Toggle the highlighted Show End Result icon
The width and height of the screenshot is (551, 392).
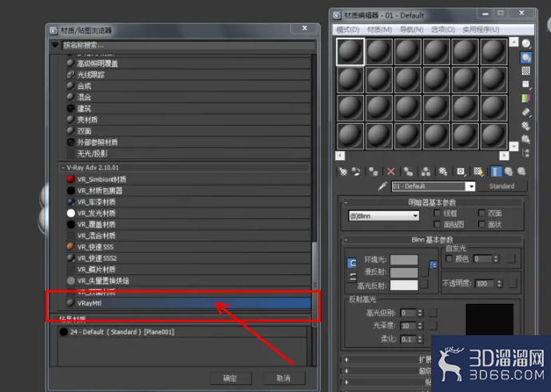pos(496,171)
